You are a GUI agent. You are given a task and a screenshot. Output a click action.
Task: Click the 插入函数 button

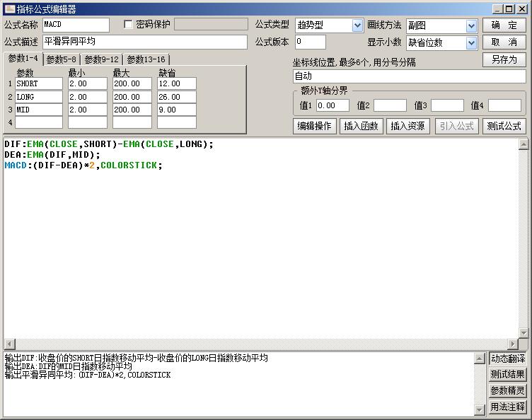pyautogui.click(x=362, y=126)
